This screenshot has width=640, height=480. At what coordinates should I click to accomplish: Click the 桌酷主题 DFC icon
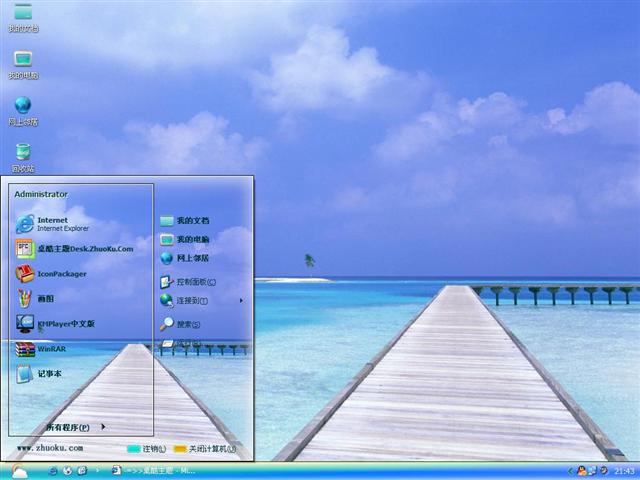[25, 249]
